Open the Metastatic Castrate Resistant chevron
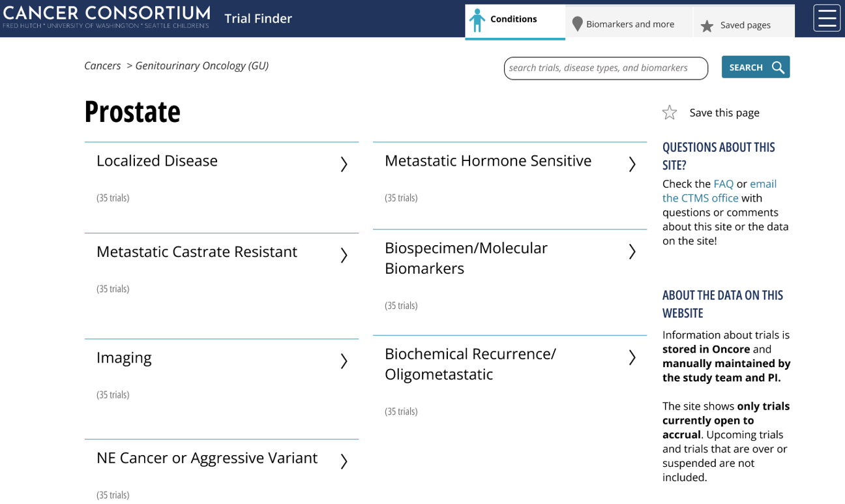This screenshot has height=504, width=845. [x=344, y=255]
